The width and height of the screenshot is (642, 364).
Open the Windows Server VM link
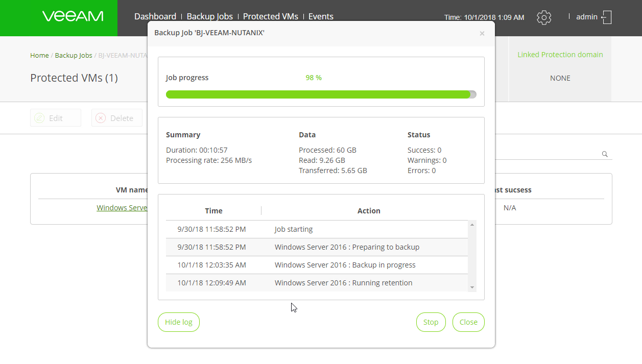tap(122, 208)
